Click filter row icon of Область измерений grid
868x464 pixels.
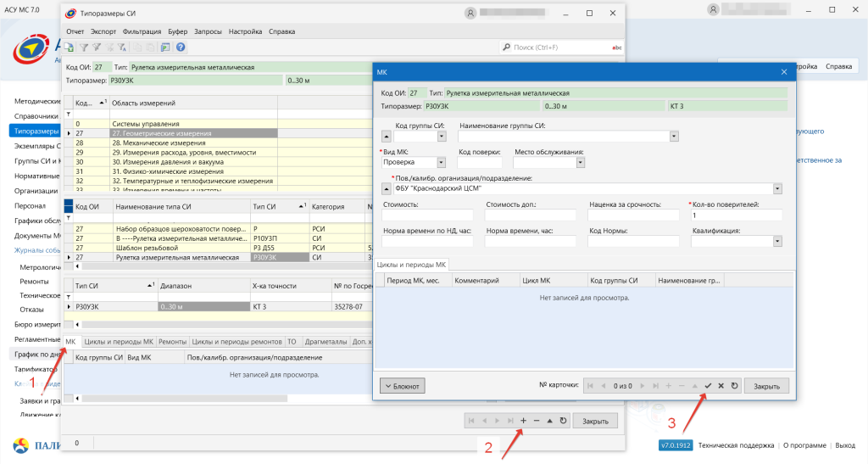69,114
